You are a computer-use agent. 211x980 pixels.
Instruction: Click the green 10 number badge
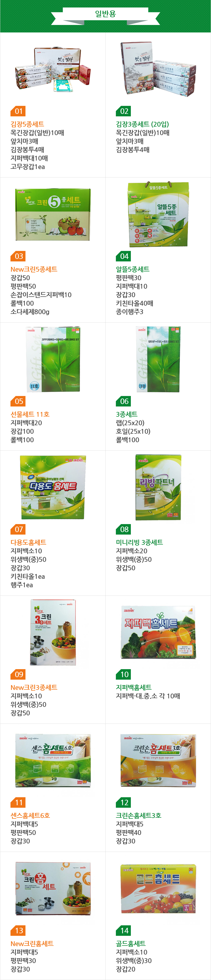click(123, 674)
